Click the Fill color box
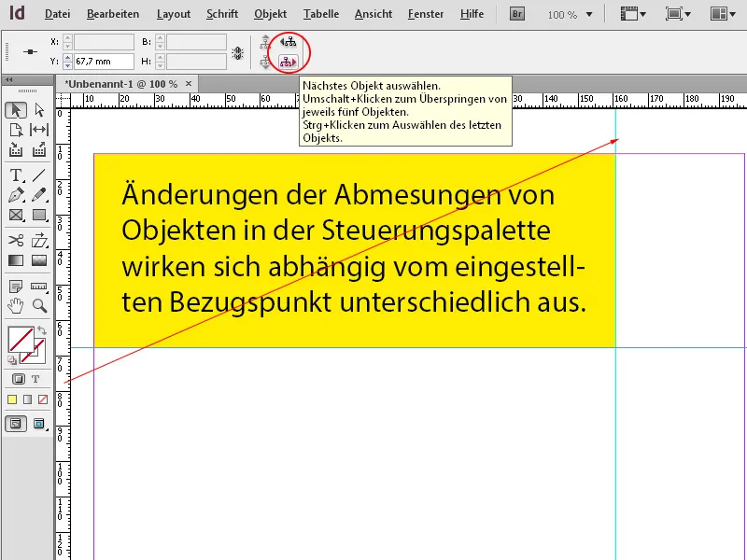Screen dimensions: 747x560 (21, 340)
